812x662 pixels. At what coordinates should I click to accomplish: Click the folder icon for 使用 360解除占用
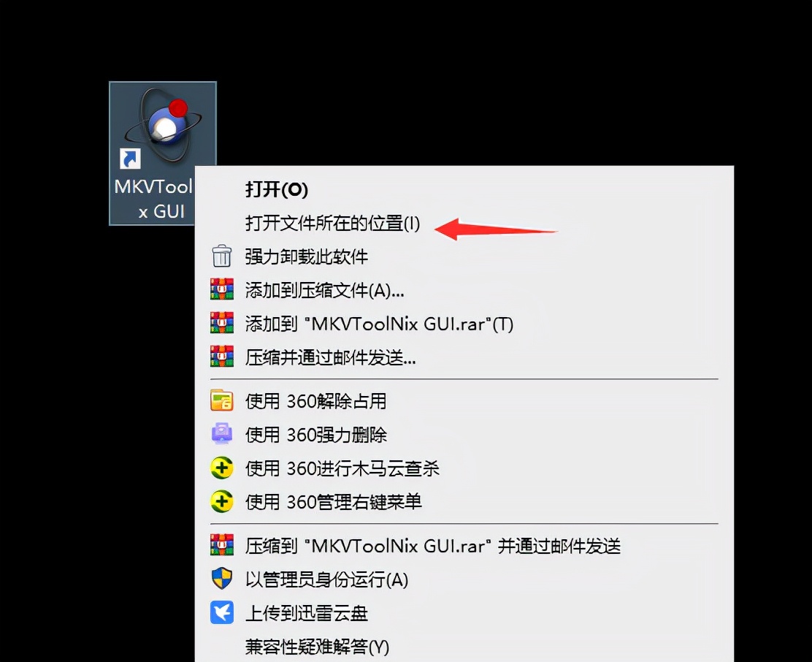(x=222, y=400)
